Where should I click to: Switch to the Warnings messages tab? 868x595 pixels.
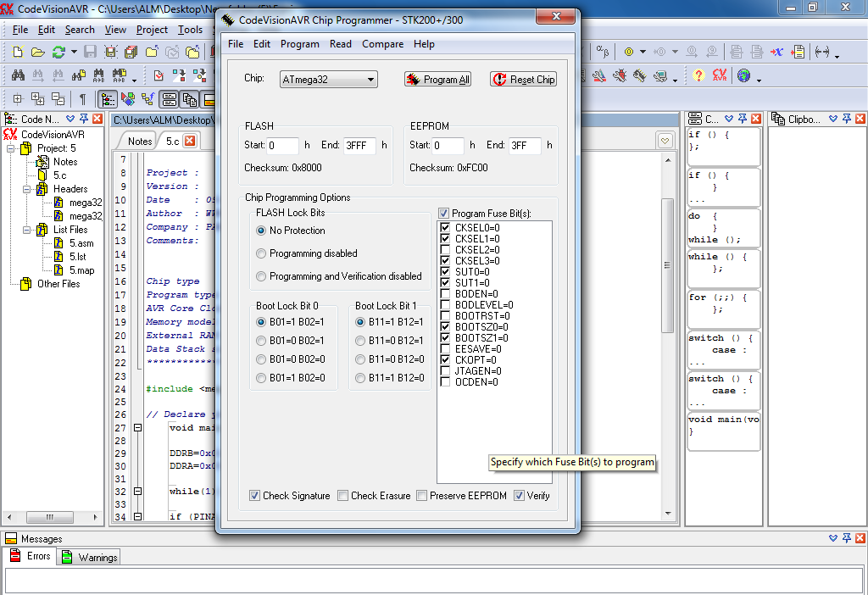point(90,557)
